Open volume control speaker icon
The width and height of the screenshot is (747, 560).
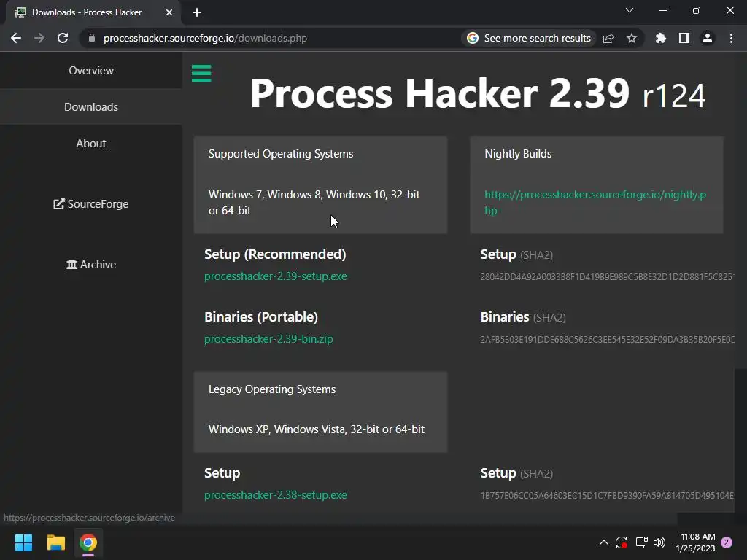coord(659,542)
